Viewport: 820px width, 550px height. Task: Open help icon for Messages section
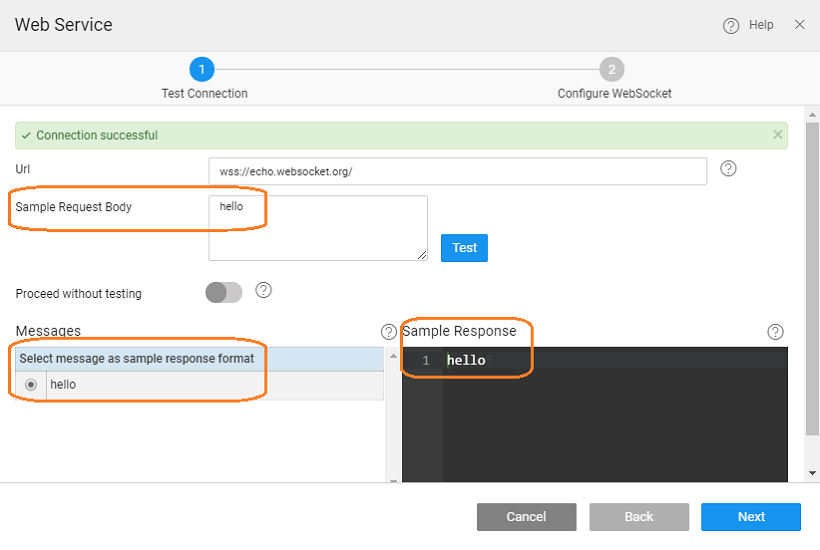coord(388,332)
